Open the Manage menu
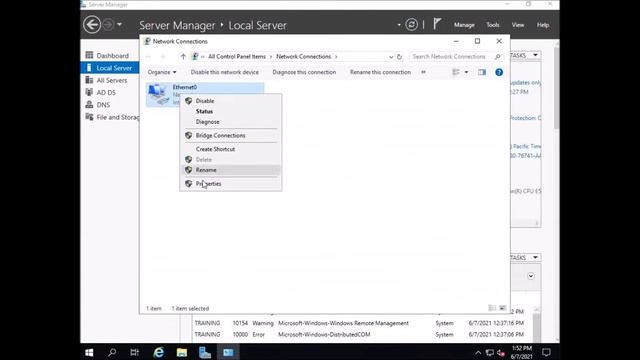Image resolution: width=640 pixels, height=360 pixels. (464, 25)
